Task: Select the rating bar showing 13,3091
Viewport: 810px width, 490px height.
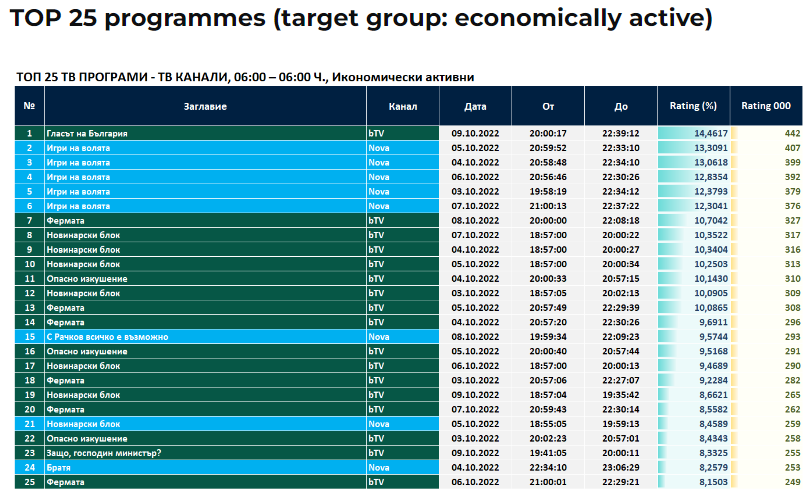Action: (693, 148)
